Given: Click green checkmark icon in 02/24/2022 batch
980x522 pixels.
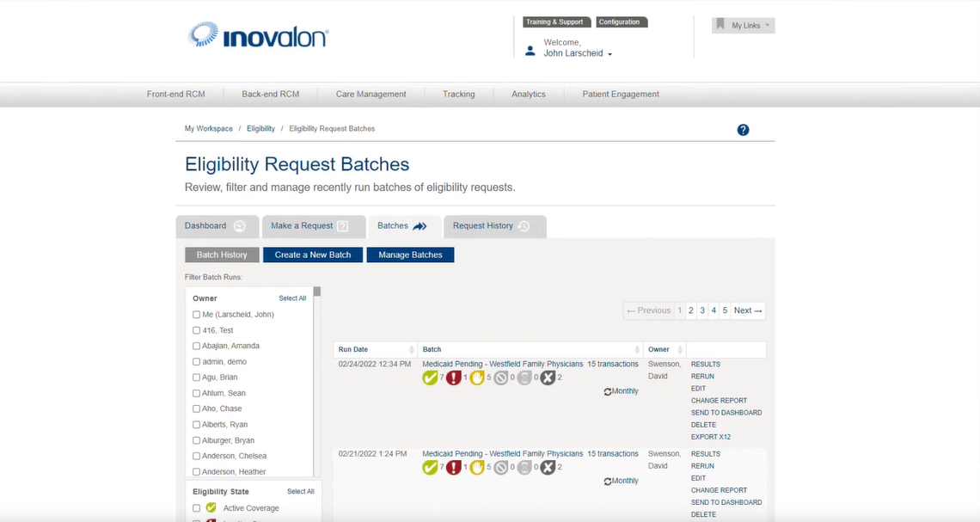Looking at the screenshot, I should click(x=430, y=378).
